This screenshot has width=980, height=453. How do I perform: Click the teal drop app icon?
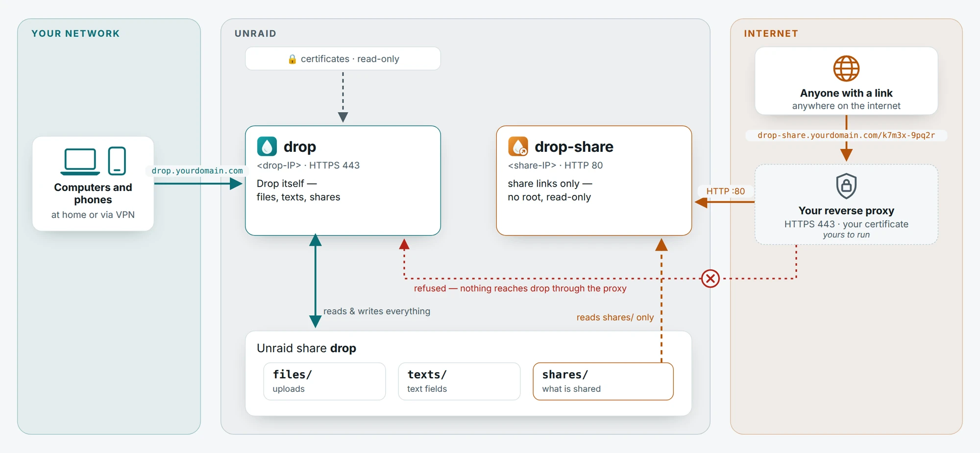tap(267, 146)
